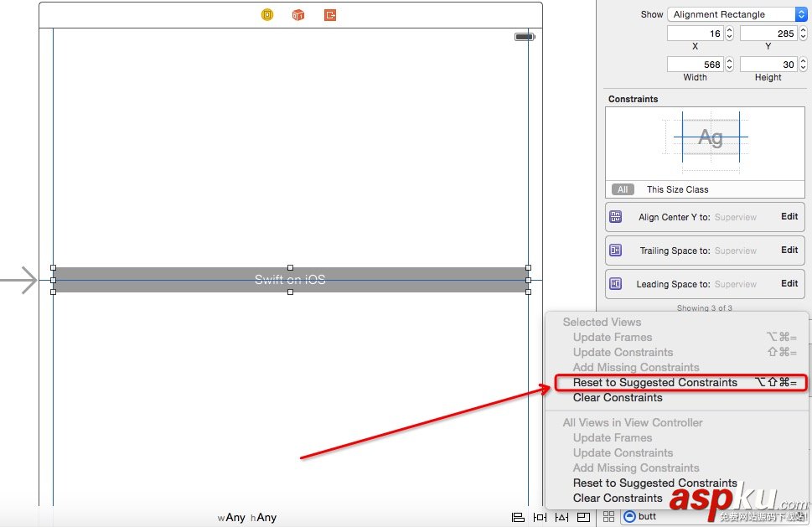Choose Update Frames for All Views
Viewport: 812px width, 527px height.
click(679, 437)
